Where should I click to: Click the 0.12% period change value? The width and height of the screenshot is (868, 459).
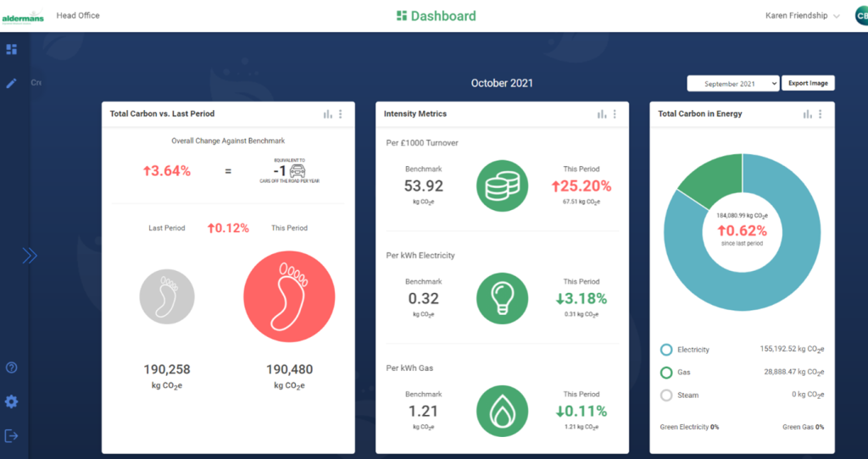click(x=228, y=228)
